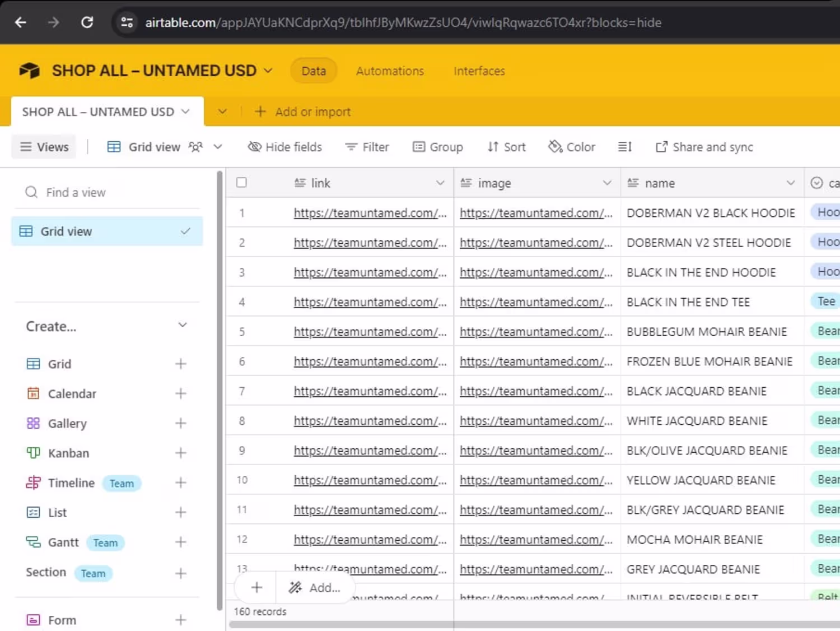Screen dimensions: 840x631
Task: Switch to the Interfaces tab
Action: (x=479, y=71)
